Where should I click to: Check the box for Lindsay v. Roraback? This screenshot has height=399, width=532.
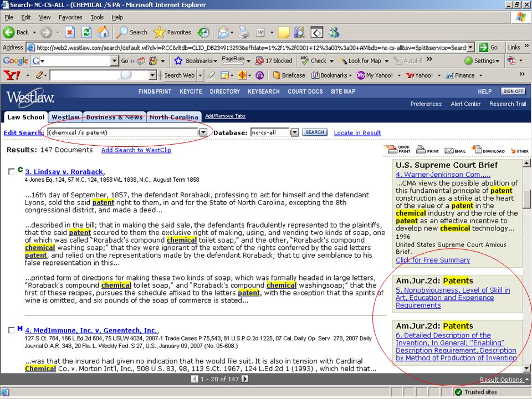click(11, 172)
